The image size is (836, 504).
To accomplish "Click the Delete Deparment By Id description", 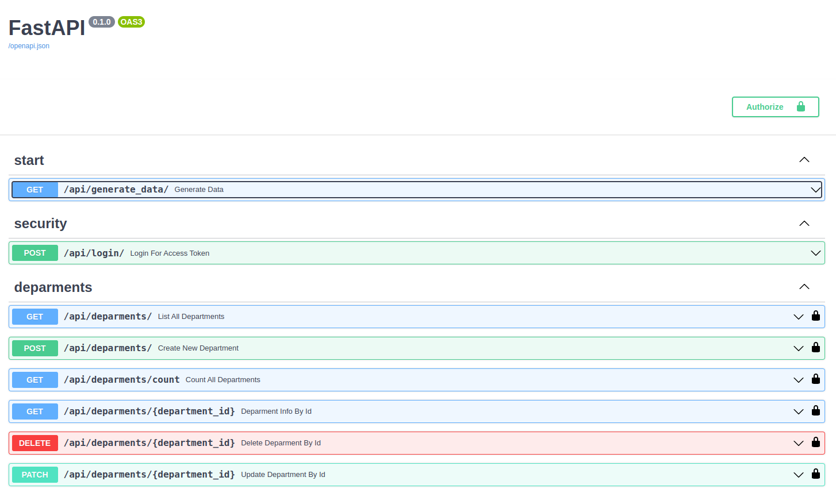I will pos(281,443).
